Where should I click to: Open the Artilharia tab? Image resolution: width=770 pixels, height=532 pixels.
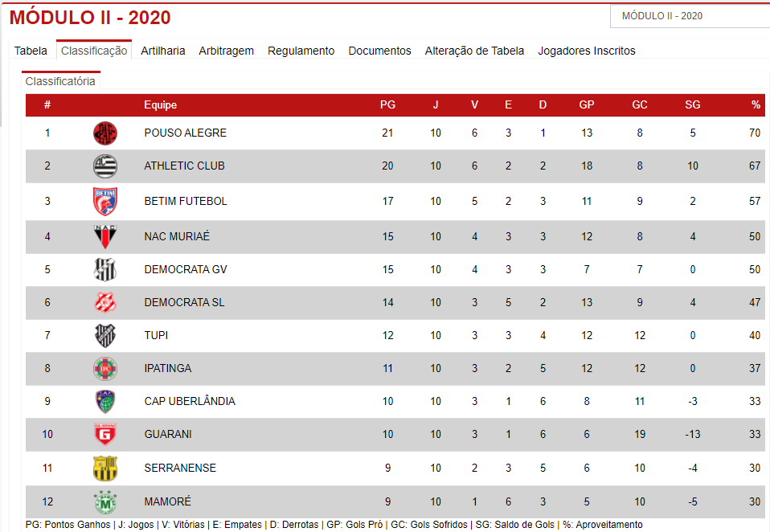click(x=162, y=51)
